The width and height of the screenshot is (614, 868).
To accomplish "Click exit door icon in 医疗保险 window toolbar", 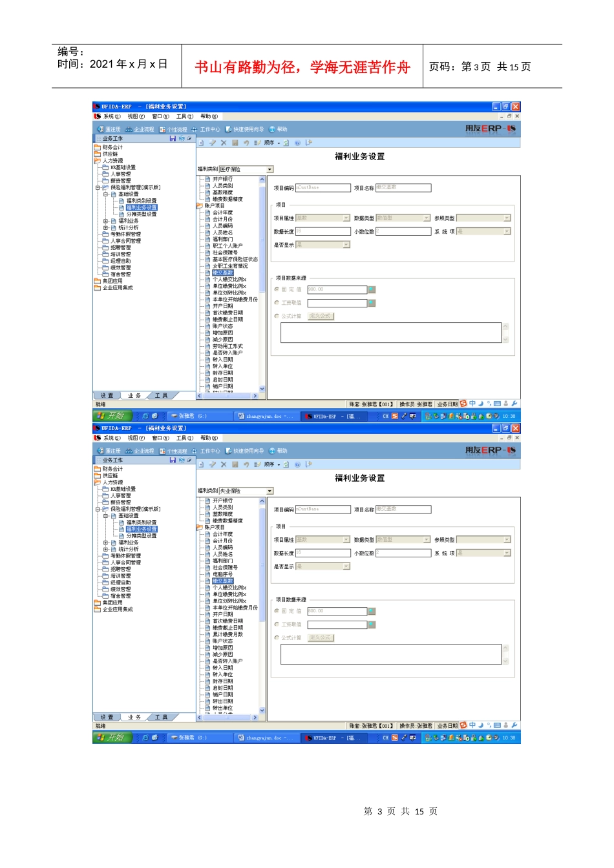I will tap(309, 143).
